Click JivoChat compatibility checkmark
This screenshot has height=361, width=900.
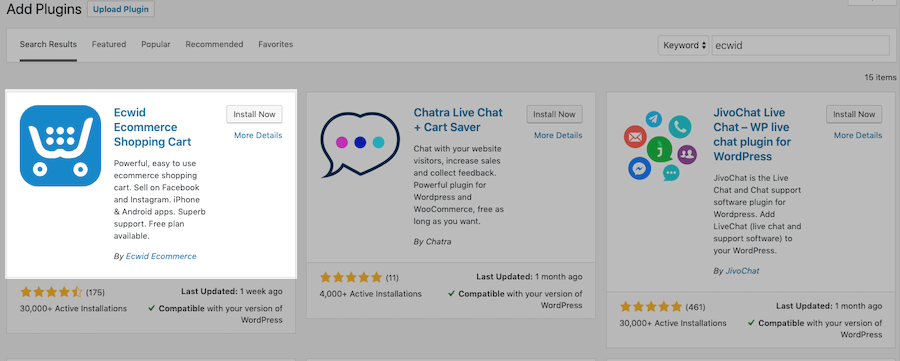tap(751, 323)
